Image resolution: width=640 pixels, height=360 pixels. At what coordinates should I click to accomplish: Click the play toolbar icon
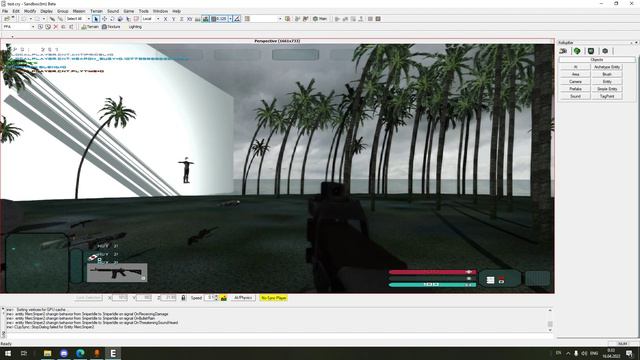(x=337, y=19)
